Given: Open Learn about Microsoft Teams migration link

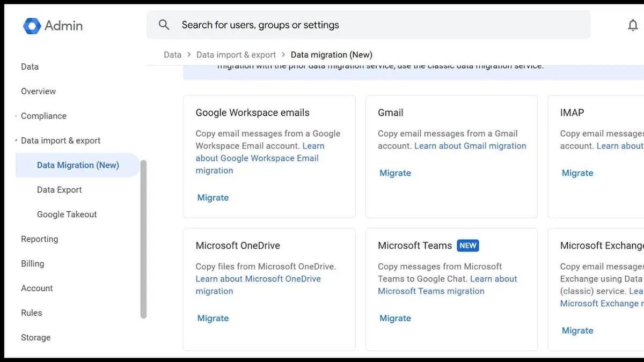Looking at the screenshot, I should tap(448, 285).
